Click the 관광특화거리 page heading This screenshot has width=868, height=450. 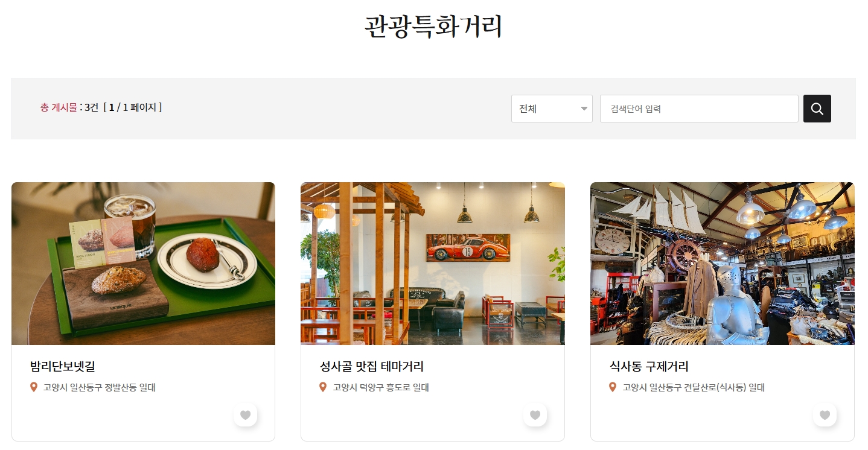[x=433, y=27]
